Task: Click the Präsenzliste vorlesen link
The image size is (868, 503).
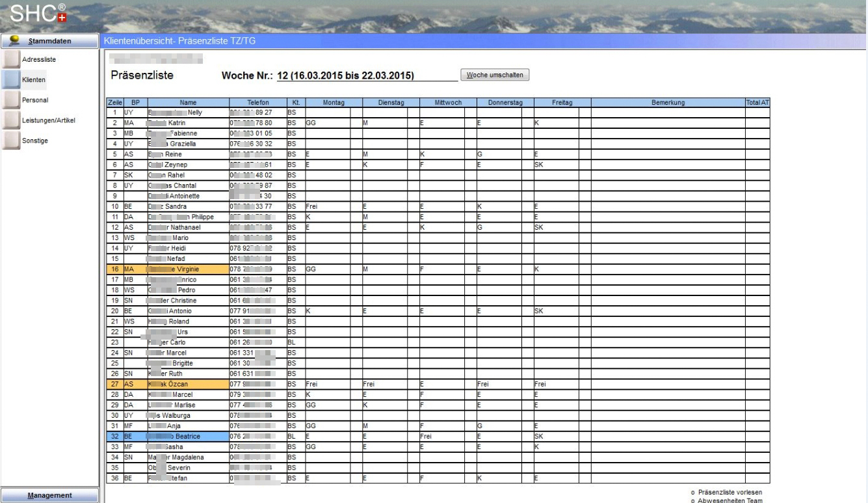Action: [x=730, y=492]
